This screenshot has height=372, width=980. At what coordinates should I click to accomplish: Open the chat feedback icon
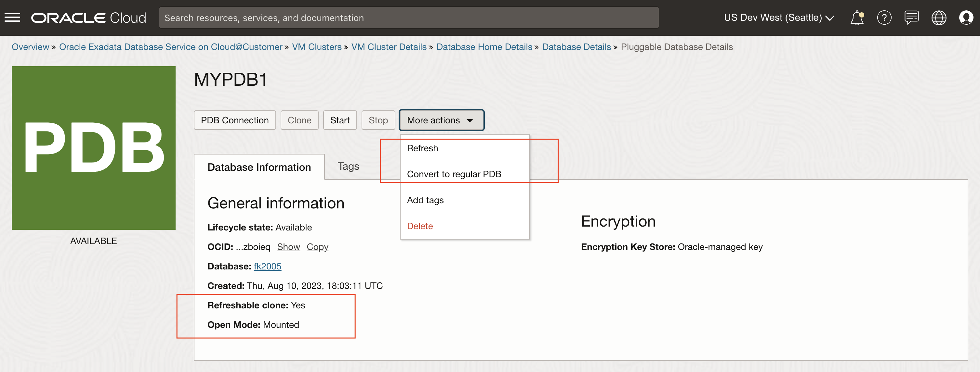(x=911, y=18)
